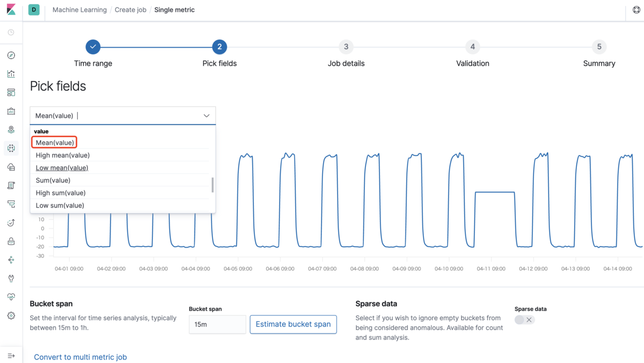The height and width of the screenshot is (363, 644).
Task: Go to Dashboard via sidebar icon
Action: (x=11, y=93)
